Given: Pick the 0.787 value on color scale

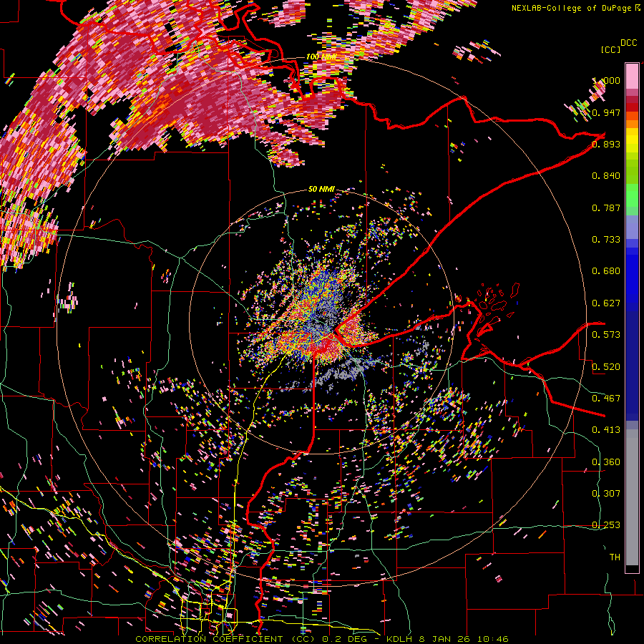Looking at the screenshot, I should 606,208.
